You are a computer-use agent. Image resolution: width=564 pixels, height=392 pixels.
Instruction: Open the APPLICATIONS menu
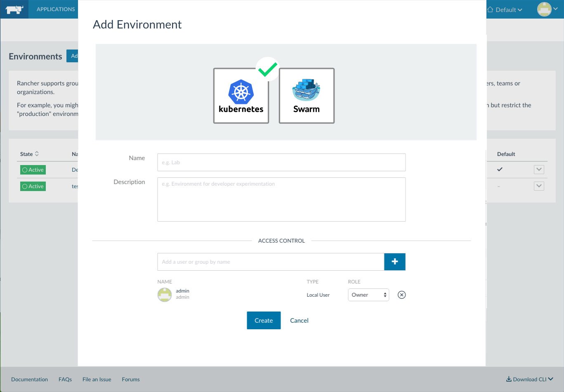pyautogui.click(x=56, y=9)
